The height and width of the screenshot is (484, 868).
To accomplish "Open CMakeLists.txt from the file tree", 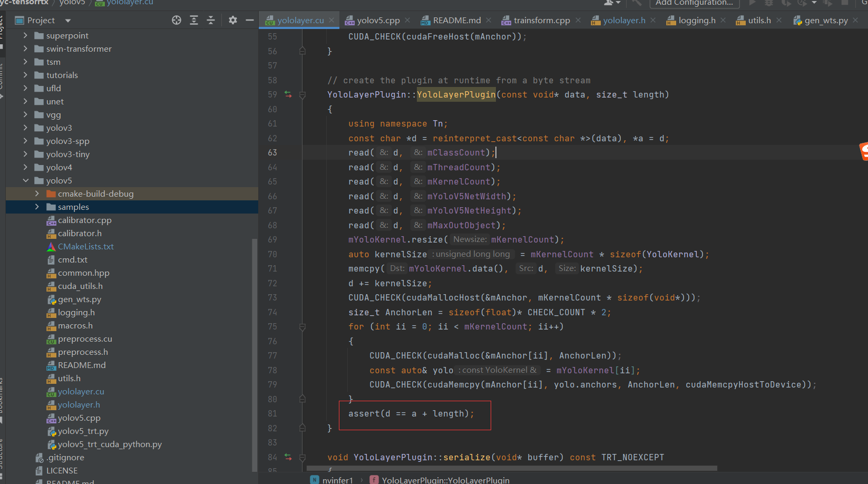I will pos(85,246).
